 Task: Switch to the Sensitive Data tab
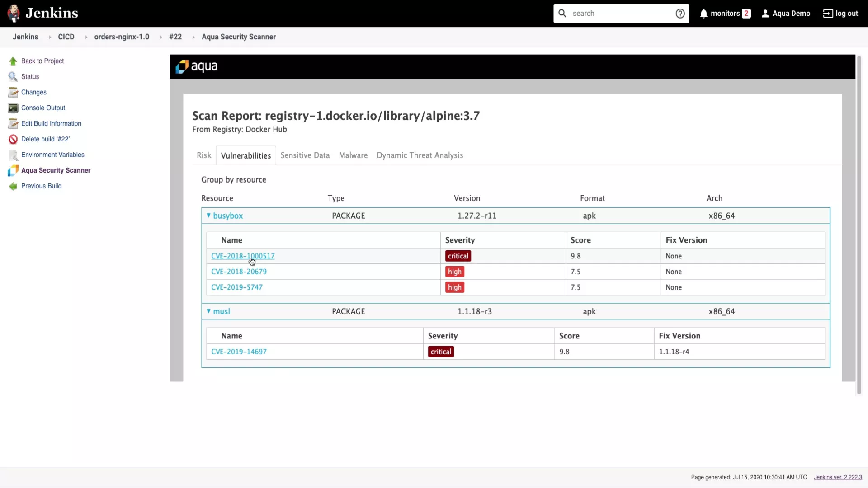coord(305,155)
